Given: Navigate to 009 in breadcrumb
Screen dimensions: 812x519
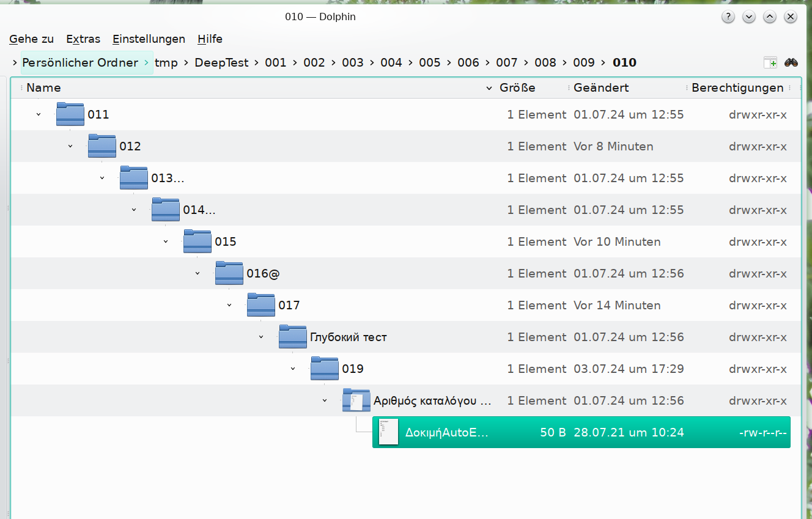Looking at the screenshot, I should click(x=584, y=62).
